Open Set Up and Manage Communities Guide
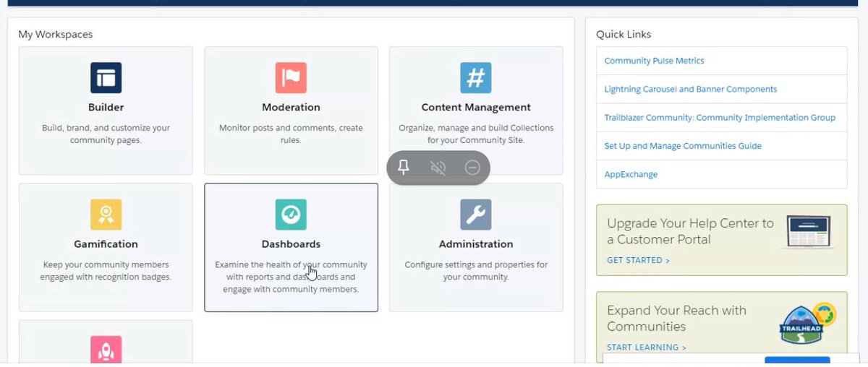868x367 pixels. click(x=683, y=146)
